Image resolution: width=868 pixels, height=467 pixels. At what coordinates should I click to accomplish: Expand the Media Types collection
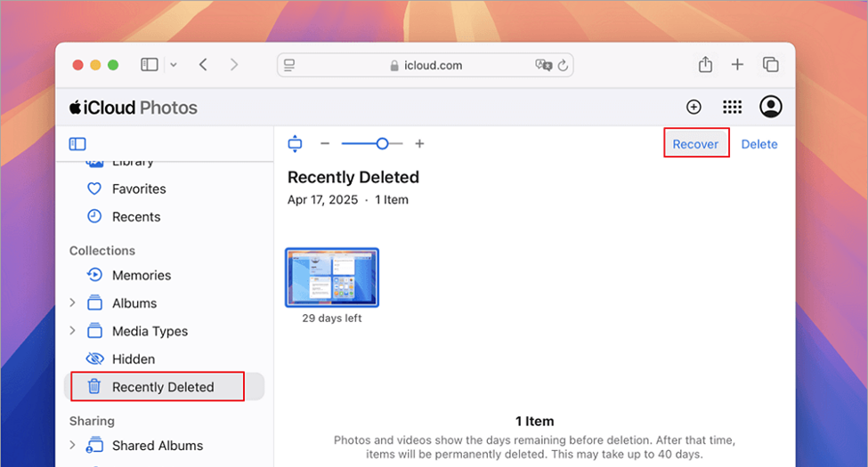(73, 331)
